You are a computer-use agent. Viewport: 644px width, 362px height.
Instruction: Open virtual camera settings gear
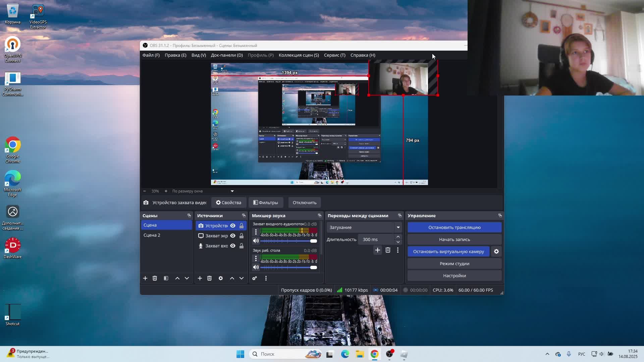pos(496,251)
